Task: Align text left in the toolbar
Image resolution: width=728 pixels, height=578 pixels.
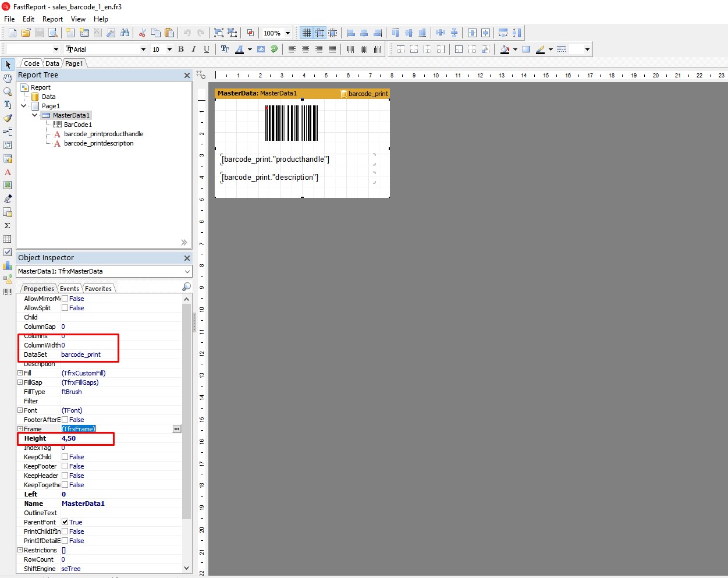Action: click(292, 49)
